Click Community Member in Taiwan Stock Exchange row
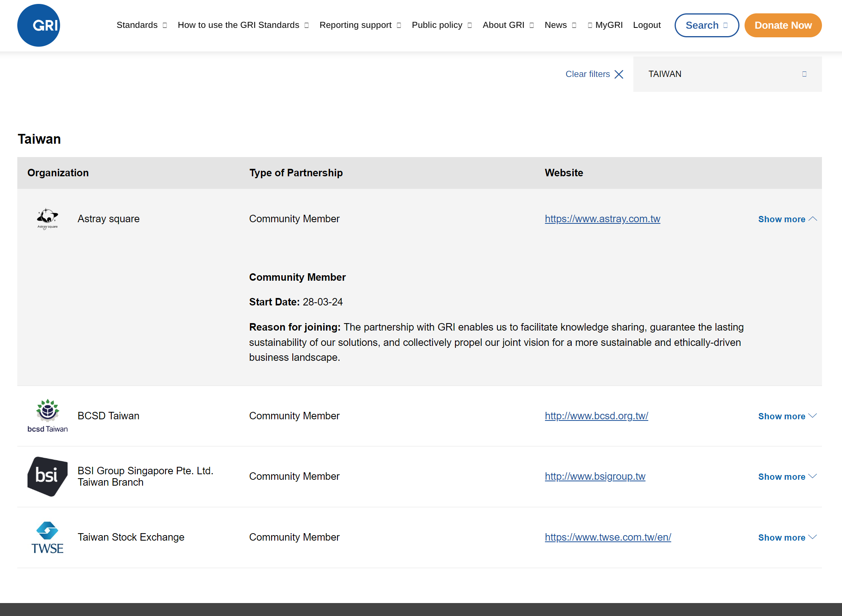Screen dimensions: 842x616 coord(294,537)
